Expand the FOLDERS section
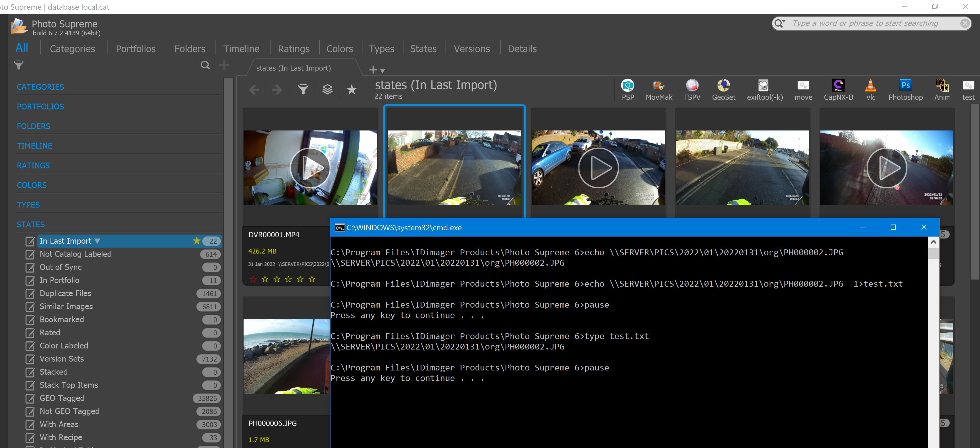Image resolution: width=980 pixels, height=448 pixels. coord(34,126)
